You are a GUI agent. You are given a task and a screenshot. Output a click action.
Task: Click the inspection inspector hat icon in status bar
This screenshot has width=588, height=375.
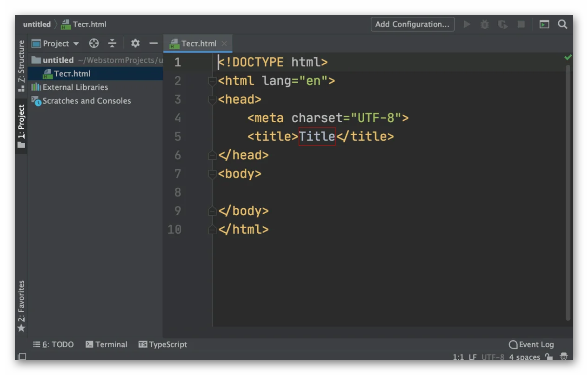tap(564, 357)
